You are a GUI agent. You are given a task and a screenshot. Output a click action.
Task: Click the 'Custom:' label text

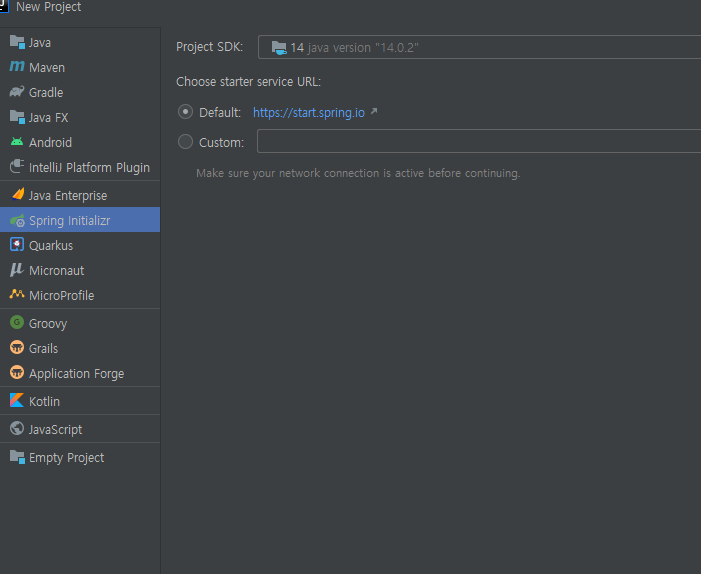click(x=221, y=143)
